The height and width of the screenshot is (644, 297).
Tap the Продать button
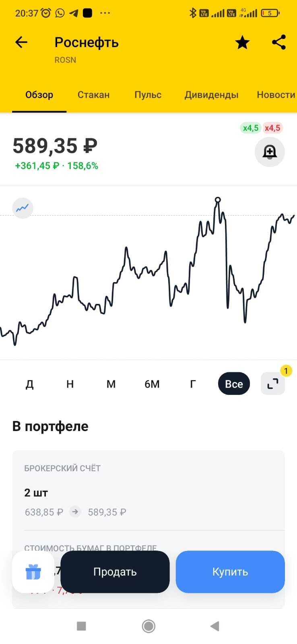(x=115, y=572)
